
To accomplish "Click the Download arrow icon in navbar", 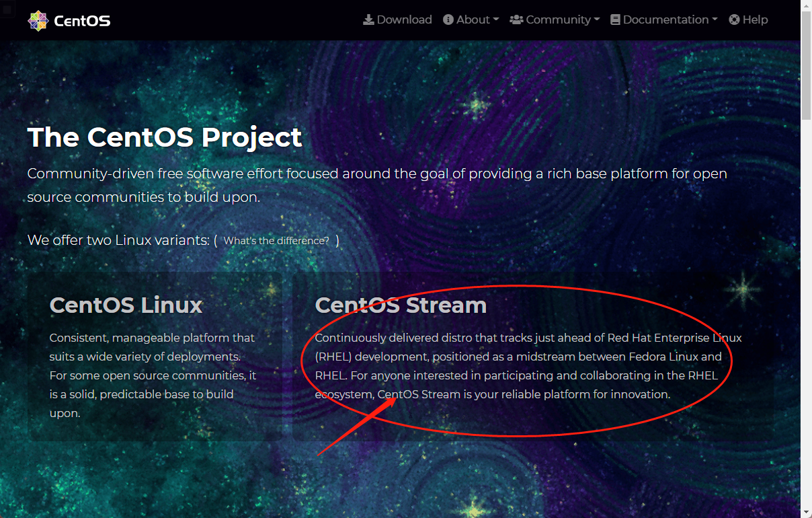I will point(368,20).
